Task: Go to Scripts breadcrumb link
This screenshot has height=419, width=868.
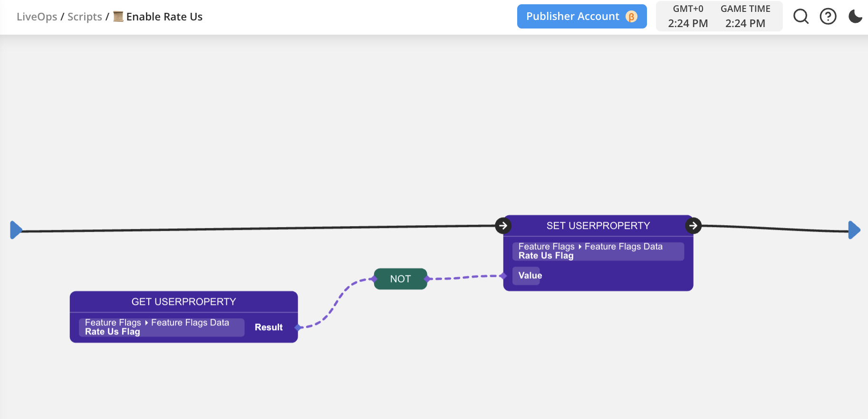Action: [x=85, y=17]
